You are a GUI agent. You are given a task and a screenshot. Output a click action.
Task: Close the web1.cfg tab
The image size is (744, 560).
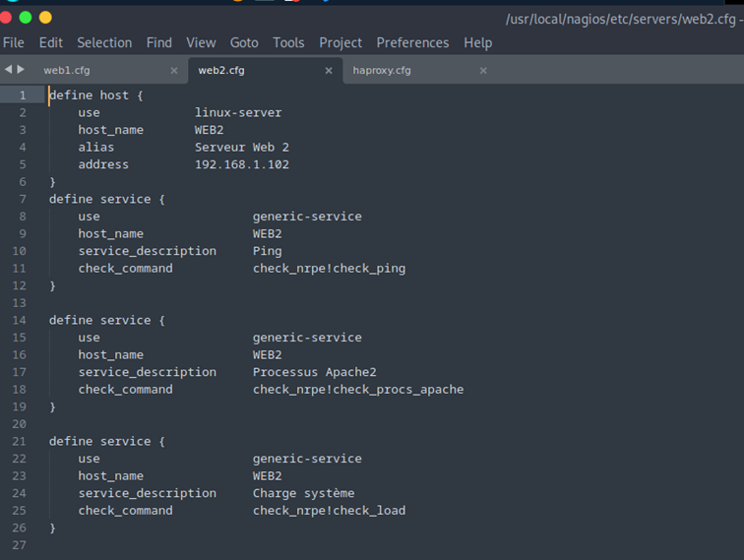tap(174, 71)
